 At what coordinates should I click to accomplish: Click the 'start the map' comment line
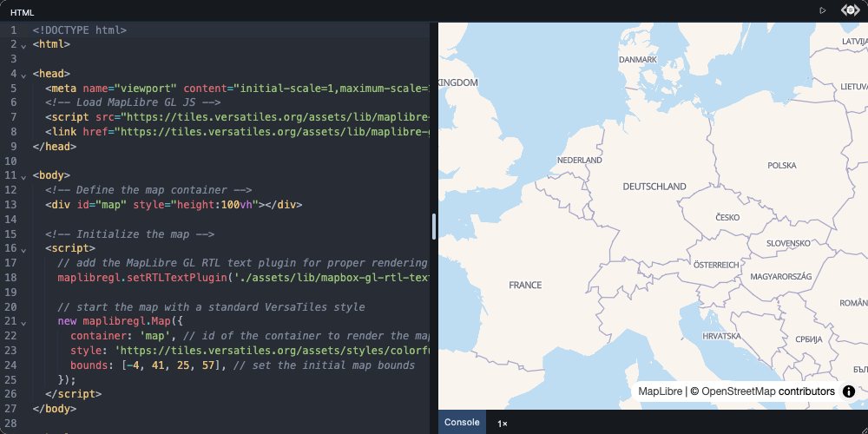[211, 307]
